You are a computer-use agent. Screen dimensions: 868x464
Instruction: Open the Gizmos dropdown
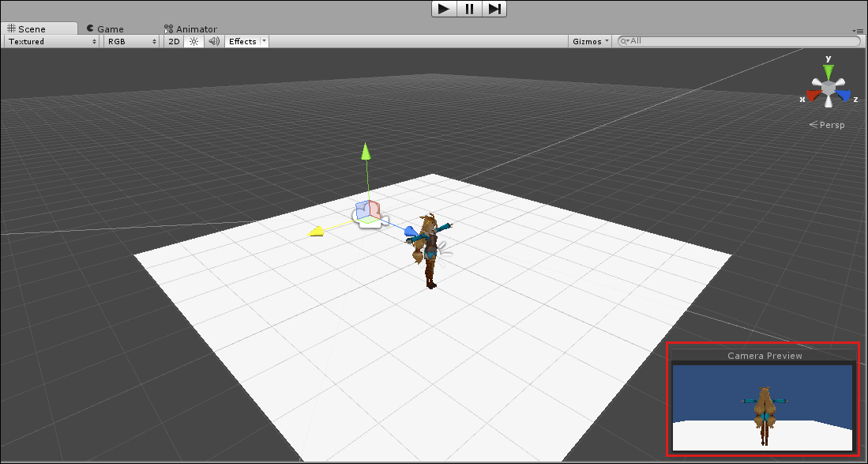click(x=591, y=42)
